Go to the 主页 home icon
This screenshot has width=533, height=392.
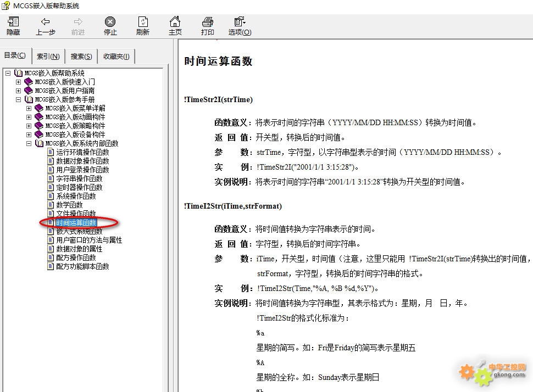point(175,22)
